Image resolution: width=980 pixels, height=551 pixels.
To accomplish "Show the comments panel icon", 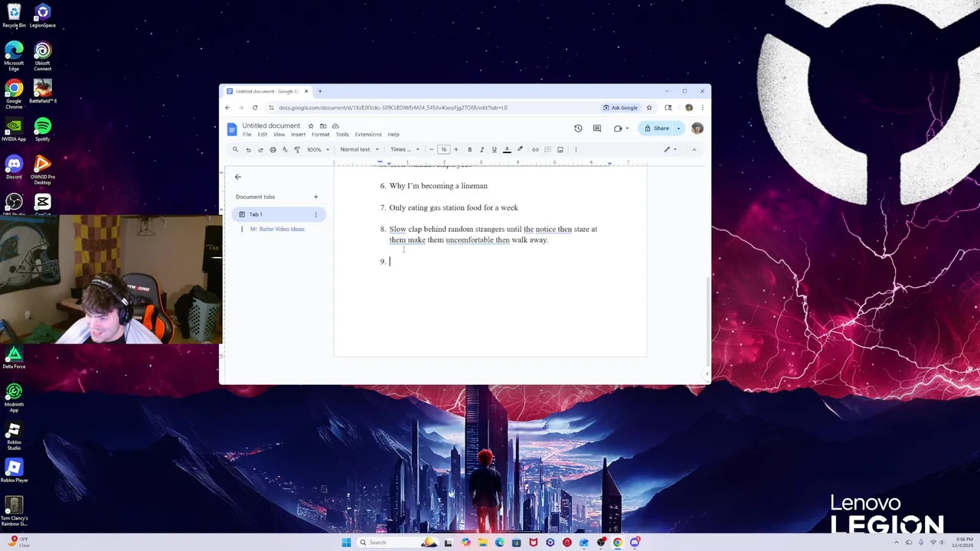I will point(597,128).
